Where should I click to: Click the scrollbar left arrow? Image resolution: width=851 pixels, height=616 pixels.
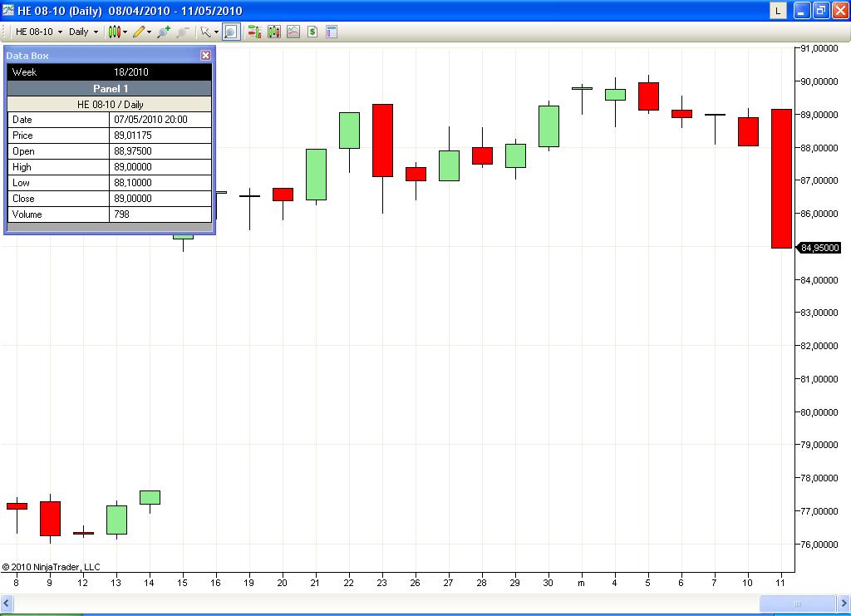[7, 603]
